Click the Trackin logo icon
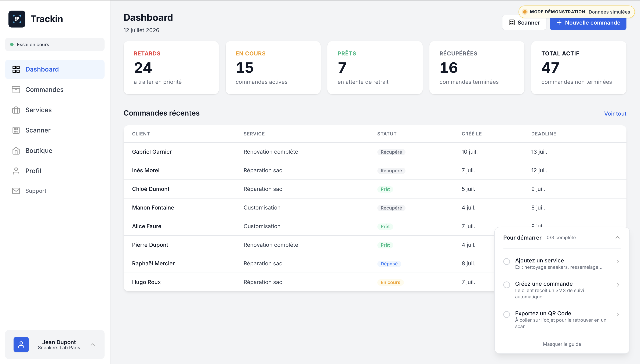 [17, 19]
